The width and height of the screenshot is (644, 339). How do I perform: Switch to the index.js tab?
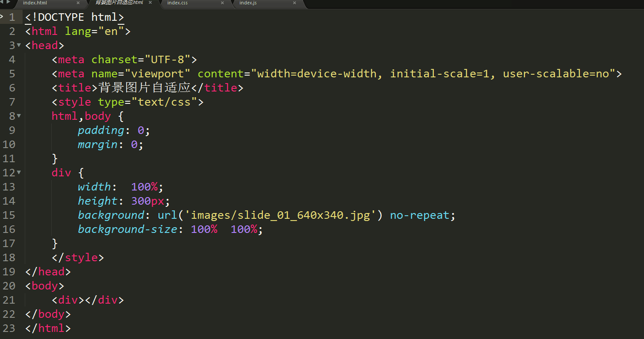(x=248, y=3)
